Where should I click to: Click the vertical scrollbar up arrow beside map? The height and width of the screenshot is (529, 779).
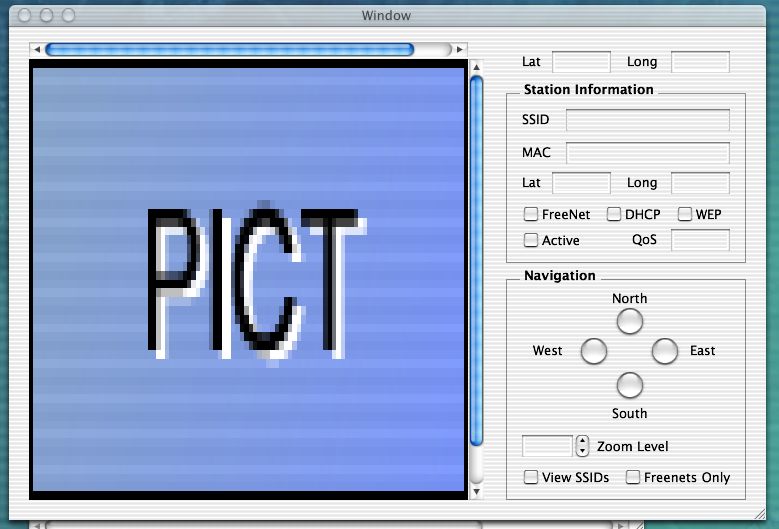(476, 67)
